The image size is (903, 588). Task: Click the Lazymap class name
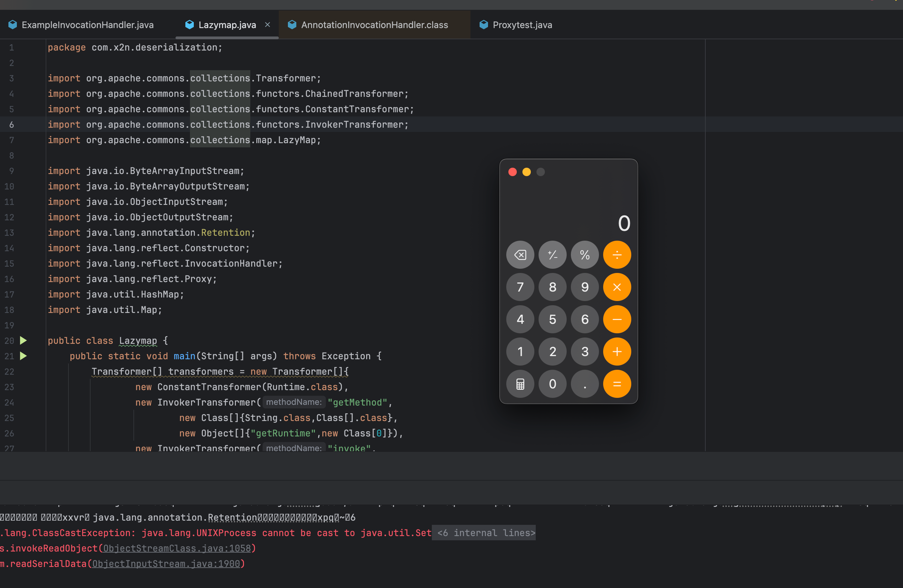[138, 340]
